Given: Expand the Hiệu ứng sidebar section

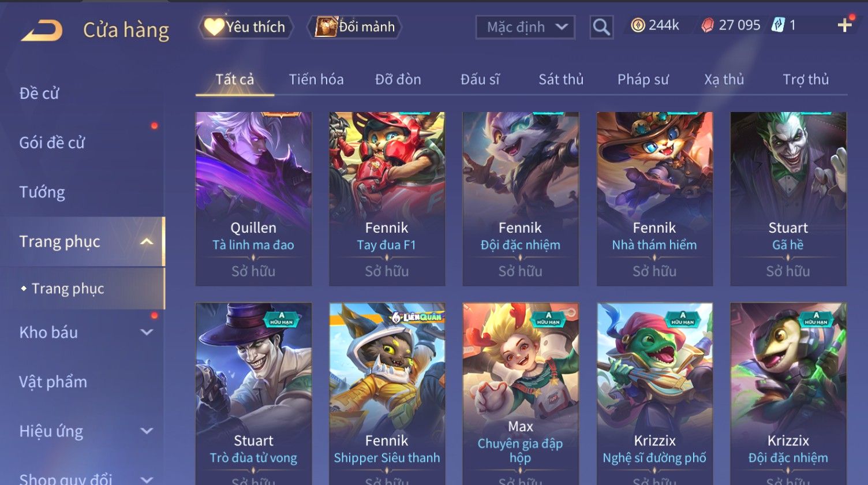Looking at the screenshot, I should 147,431.
